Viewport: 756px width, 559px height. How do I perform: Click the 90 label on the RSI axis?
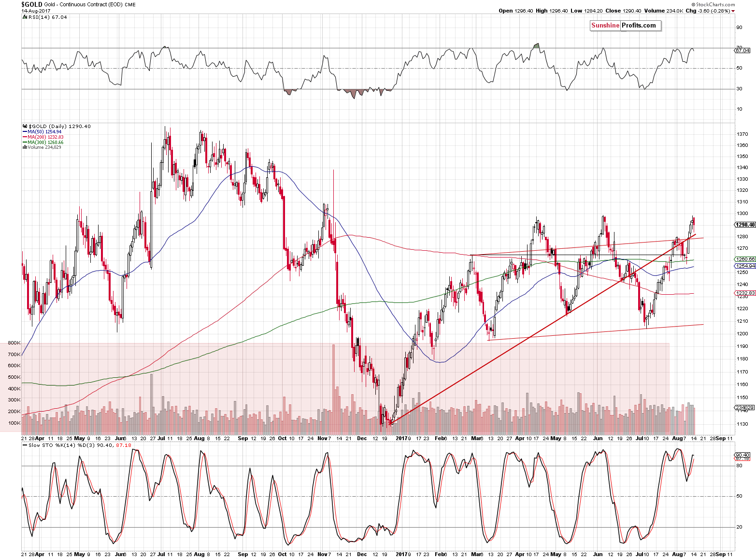739,27
